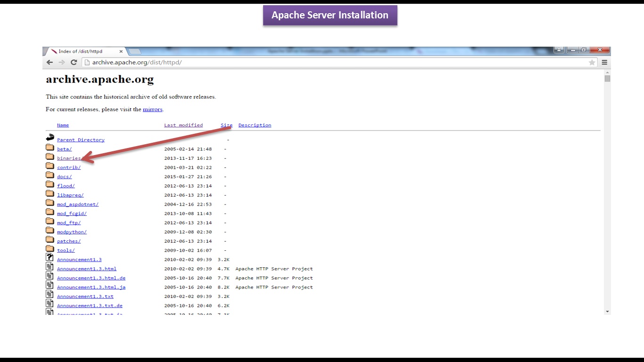Open the Chrome hamburger menu
The height and width of the screenshot is (362, 644).
[x=604, y=62]
